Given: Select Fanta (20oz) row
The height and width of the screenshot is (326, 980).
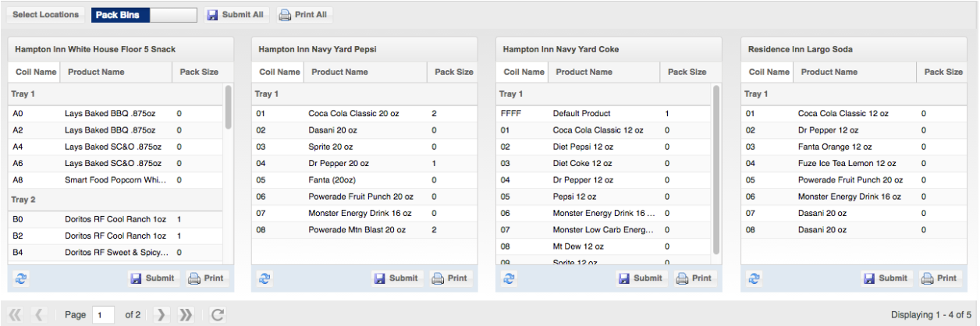Looking at the screenshot, I should point(364,180).
